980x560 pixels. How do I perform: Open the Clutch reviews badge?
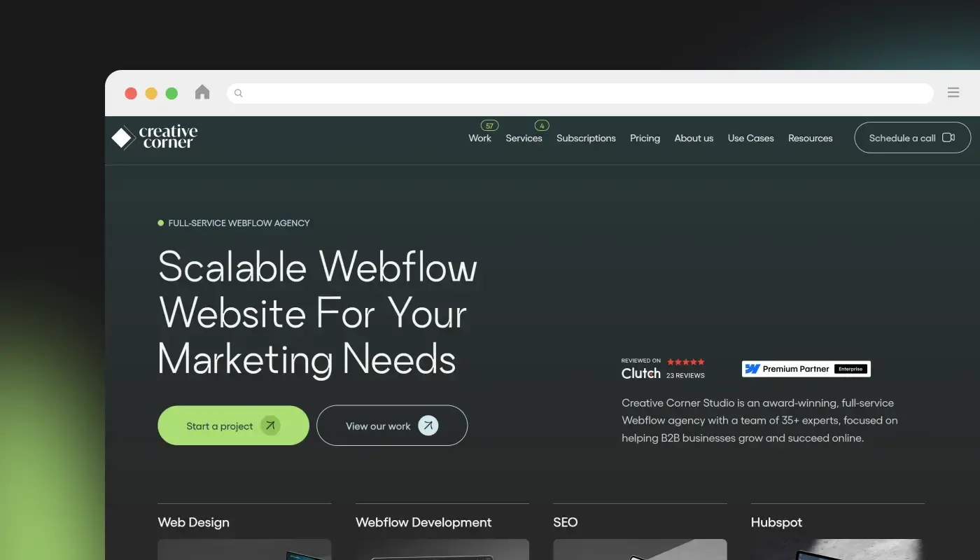(663, 368)
